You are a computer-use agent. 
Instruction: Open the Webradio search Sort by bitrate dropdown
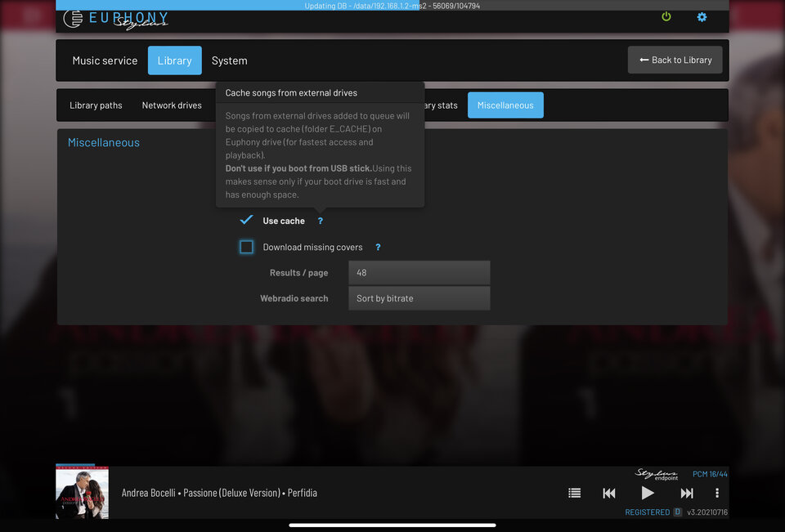(419, 298)
